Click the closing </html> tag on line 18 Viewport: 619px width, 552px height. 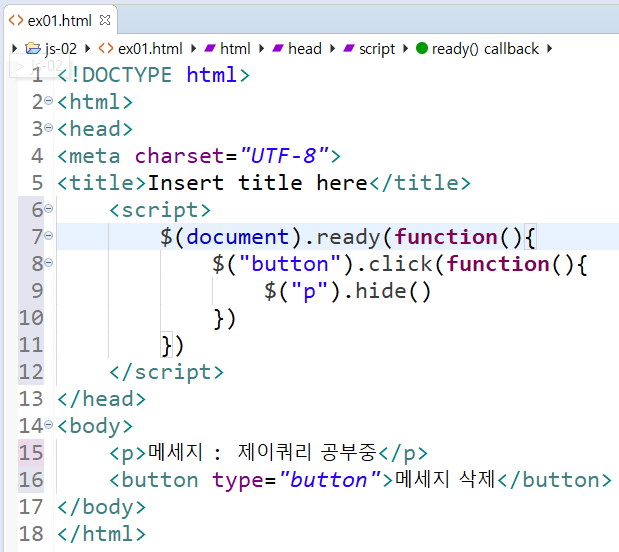click(x=101, y=534)
